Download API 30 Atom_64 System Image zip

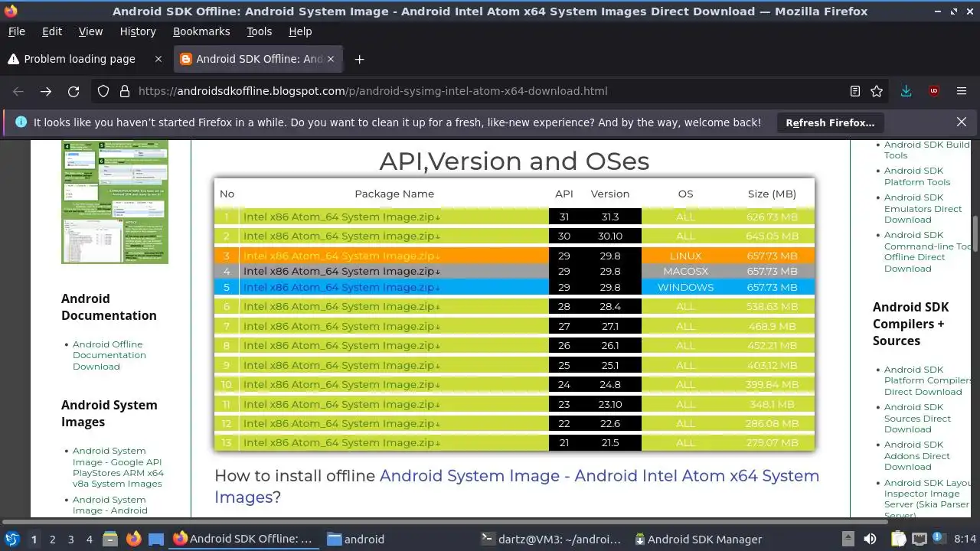pyautogui.click(x=341, y=236)
